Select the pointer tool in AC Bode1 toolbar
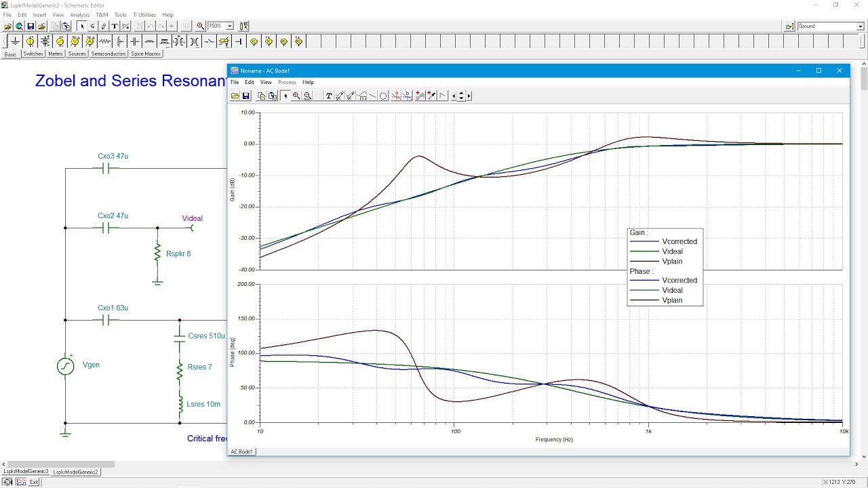Image resolution: width=868 pixels, height=488 pixels. (x=285, y=96)
